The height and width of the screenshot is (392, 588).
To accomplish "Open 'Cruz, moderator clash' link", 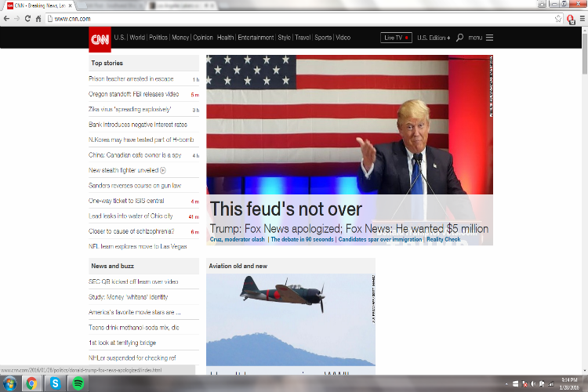I will pyautogui.click(x=237, y=239).
